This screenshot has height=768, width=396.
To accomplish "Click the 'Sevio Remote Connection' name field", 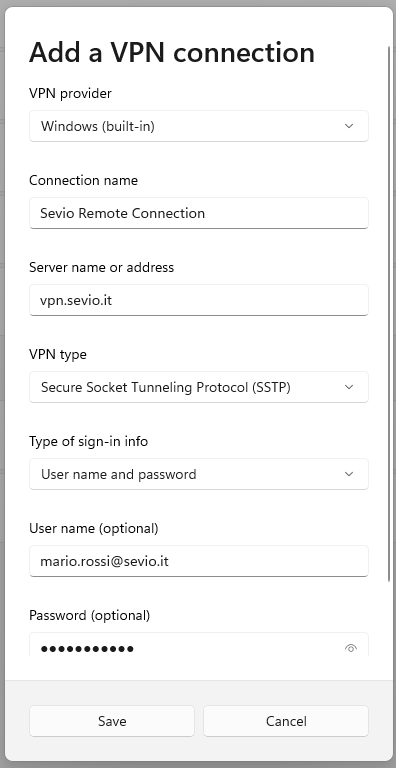I will (198, 213).
